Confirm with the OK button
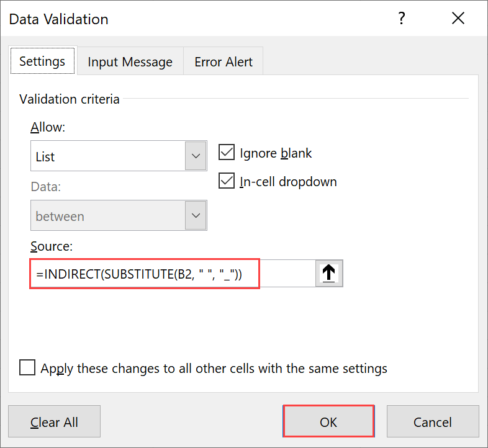 click(328, 421)
